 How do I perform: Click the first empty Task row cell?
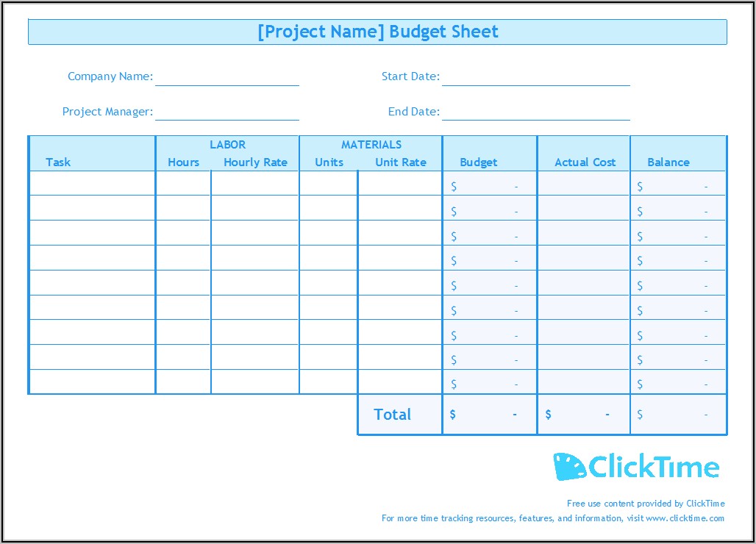tap(93, 183)
